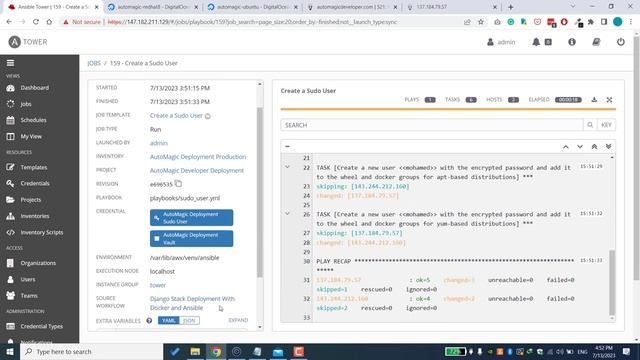This screenshot has height=360, width=640.
Task: Jump output up one page arrow
Action: click(566, 147)
